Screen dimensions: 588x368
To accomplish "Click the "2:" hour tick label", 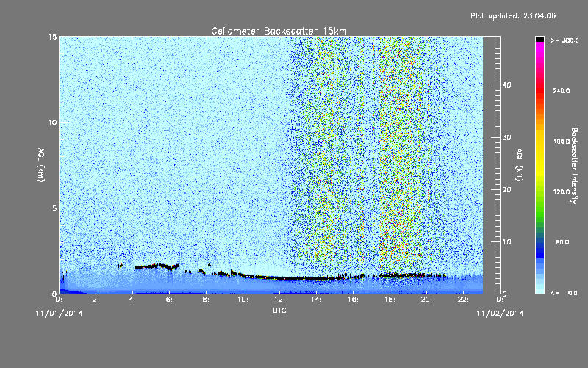I will coord(96,300).
